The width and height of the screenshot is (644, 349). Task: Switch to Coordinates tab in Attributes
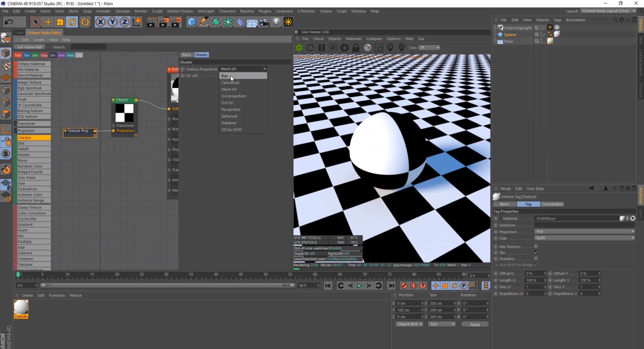[x=552, y=204]
